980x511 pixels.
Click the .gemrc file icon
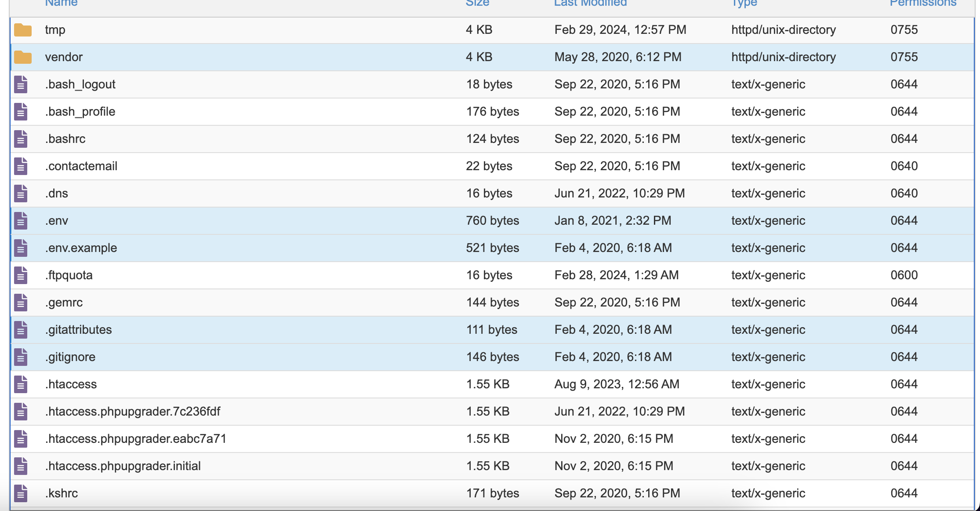[x=21, y=303]
